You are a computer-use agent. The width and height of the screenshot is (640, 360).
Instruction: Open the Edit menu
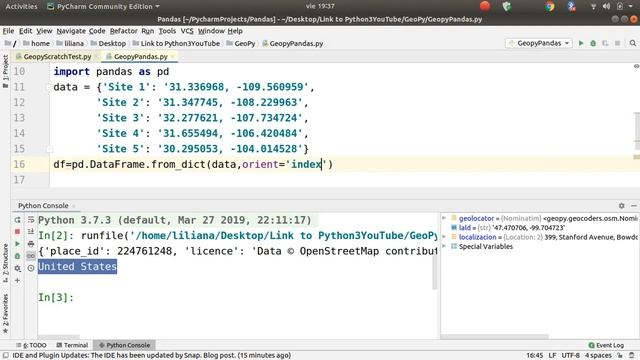pos(25,31)
